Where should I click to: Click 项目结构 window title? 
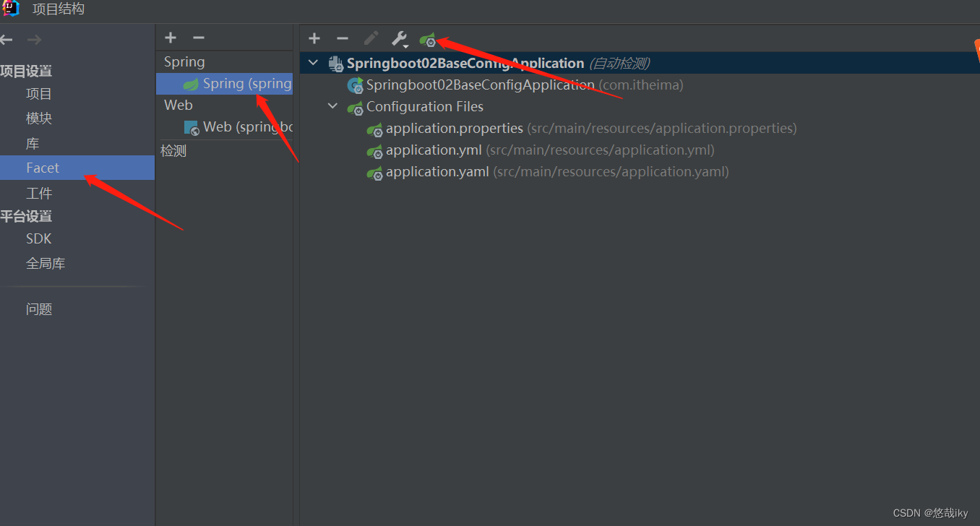59,9
